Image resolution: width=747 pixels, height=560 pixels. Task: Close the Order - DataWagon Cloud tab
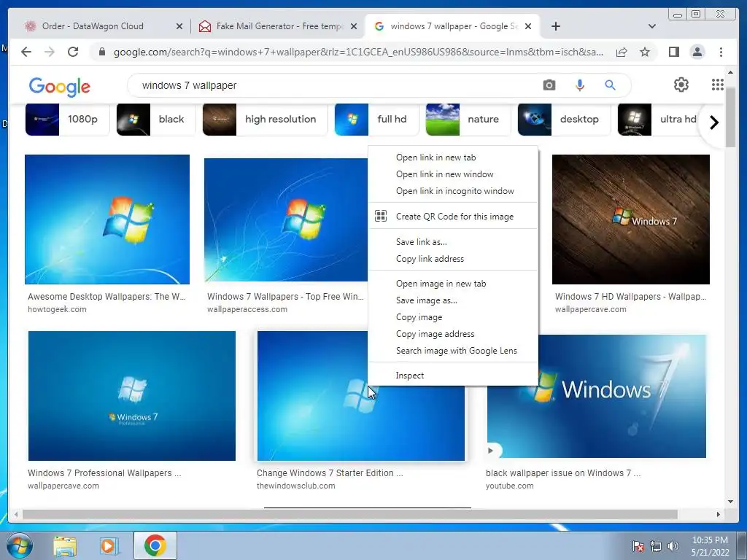179,26
